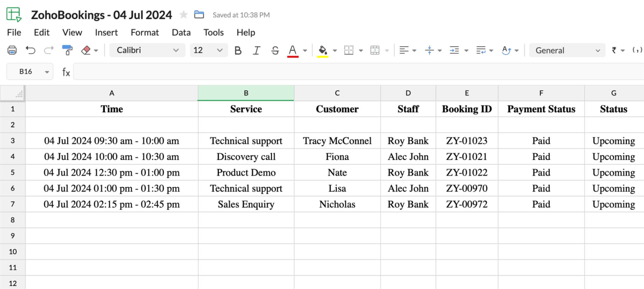Apply Strikethrough to text
This screenshot has width=644, height=289.
coord(275,50)
